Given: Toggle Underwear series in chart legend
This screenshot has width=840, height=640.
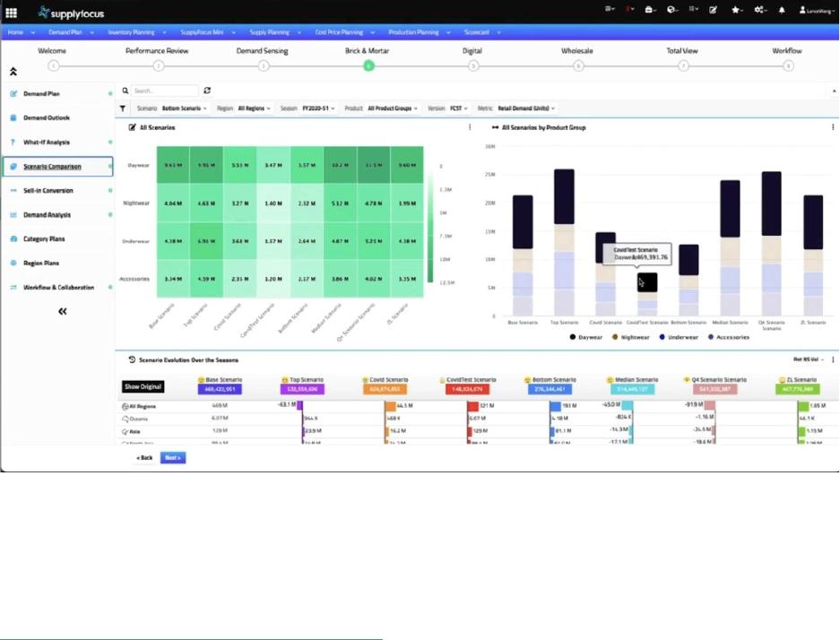Looking at the screenshot, I should coord(679,337).
